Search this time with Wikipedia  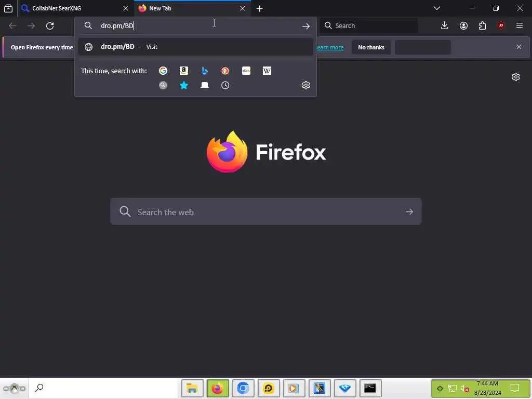(x=267, y=71)
